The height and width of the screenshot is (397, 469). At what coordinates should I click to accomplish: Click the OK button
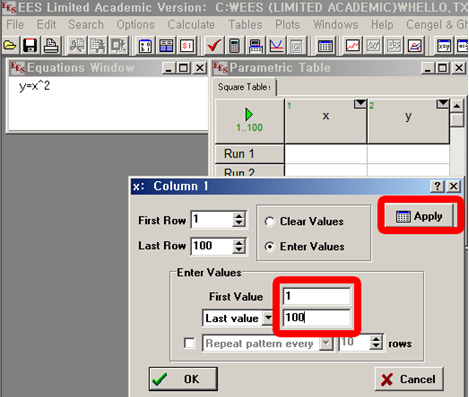point(183,379)
